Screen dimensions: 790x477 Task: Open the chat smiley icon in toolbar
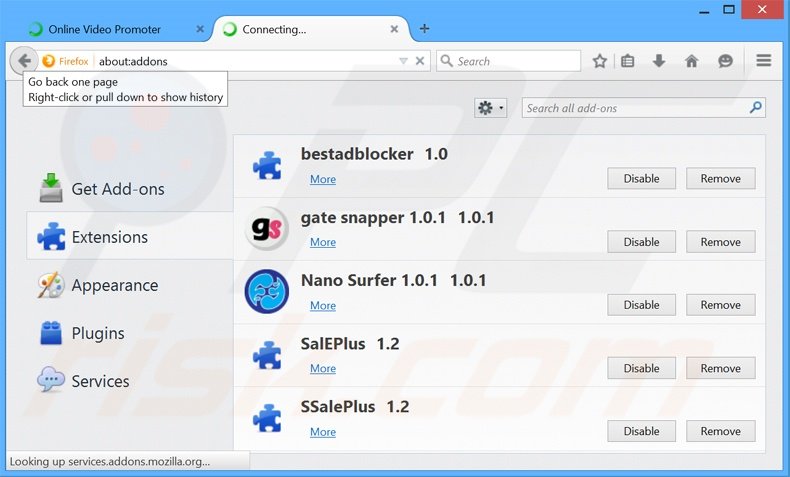tap(725, 61)
